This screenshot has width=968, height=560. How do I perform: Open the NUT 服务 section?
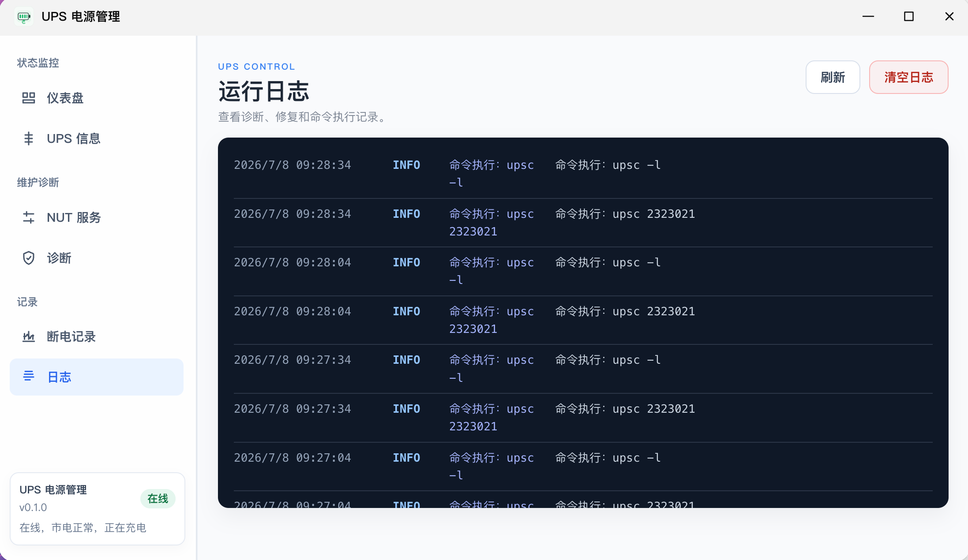97,217
